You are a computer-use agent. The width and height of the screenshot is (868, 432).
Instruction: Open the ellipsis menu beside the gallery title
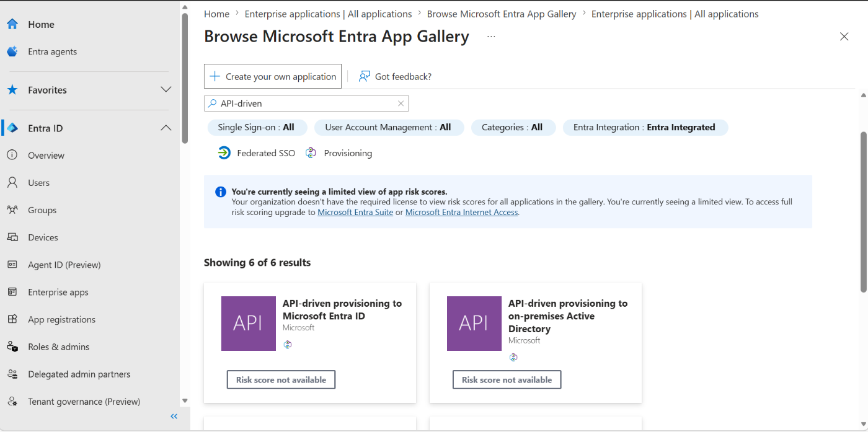click(491, 37)
